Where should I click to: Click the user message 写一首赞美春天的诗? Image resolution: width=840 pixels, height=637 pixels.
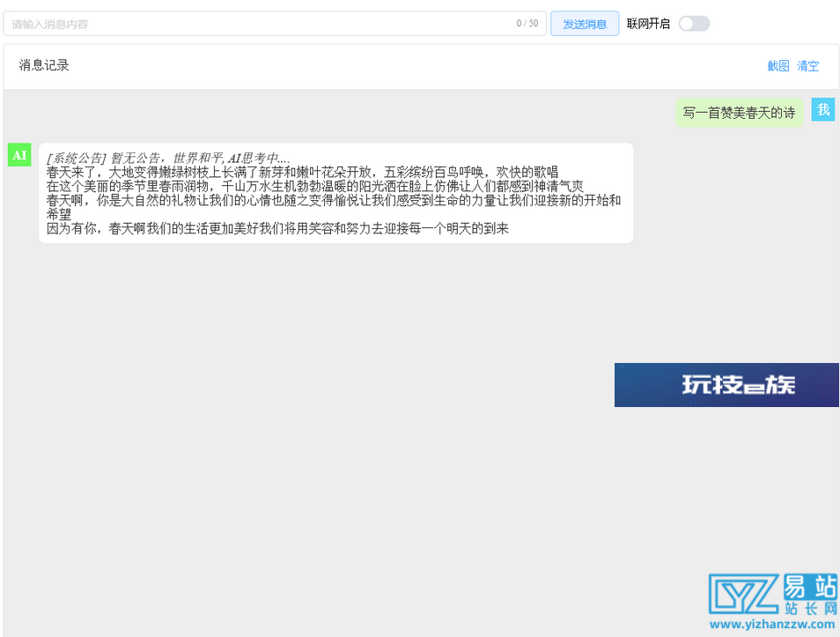coord(739,113)
